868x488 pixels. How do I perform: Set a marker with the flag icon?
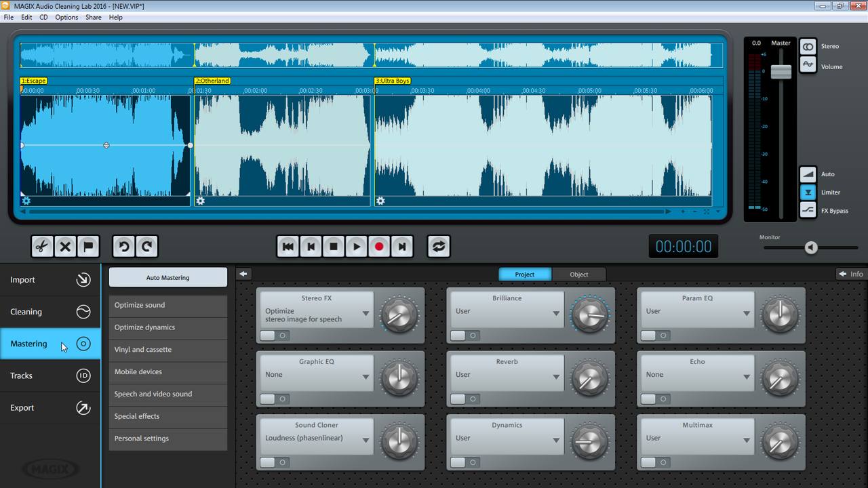(x=88, y=247)
